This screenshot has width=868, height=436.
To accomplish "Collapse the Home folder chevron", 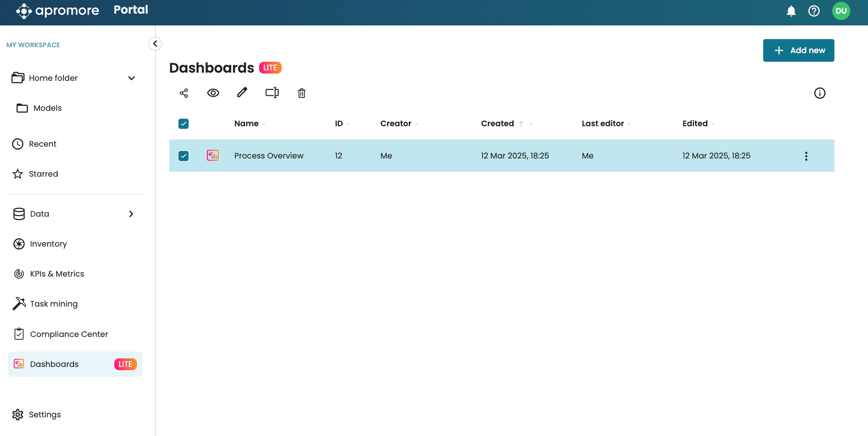I will pyautogui.click(x=132, y=78).
